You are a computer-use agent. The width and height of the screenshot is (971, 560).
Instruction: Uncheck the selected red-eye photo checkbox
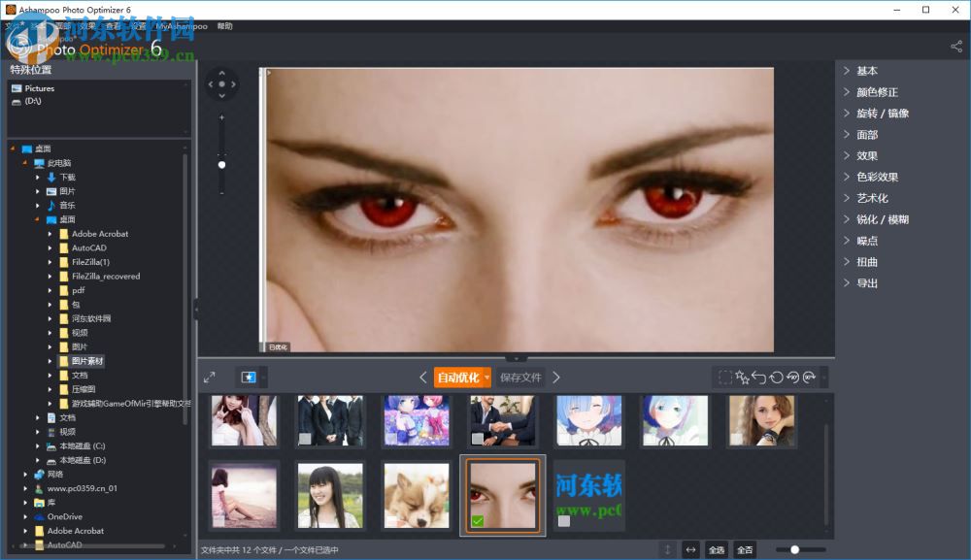pyautogui.click(x=479, y=522)
